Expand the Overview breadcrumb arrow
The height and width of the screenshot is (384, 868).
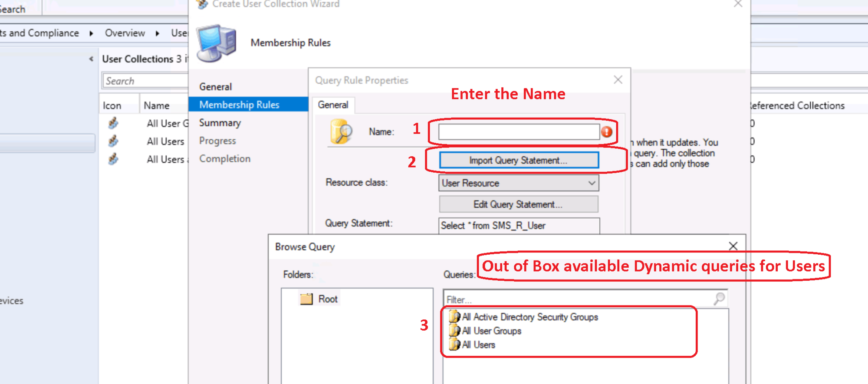[158, 33]
